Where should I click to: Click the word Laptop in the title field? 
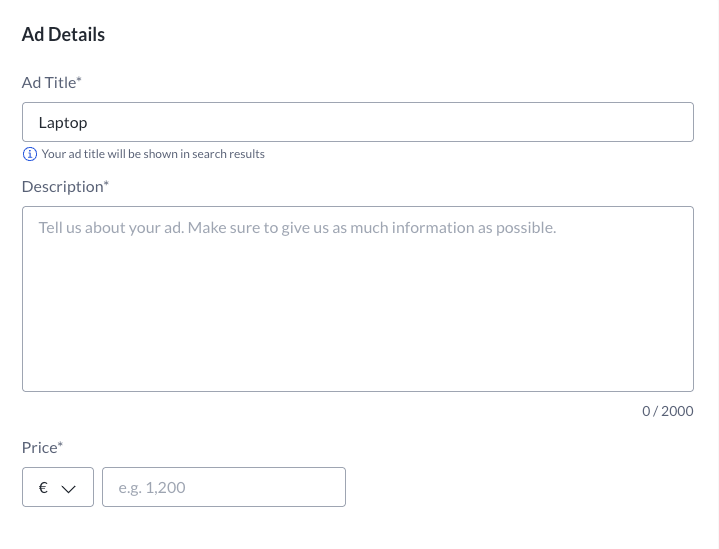coord(63,122)
